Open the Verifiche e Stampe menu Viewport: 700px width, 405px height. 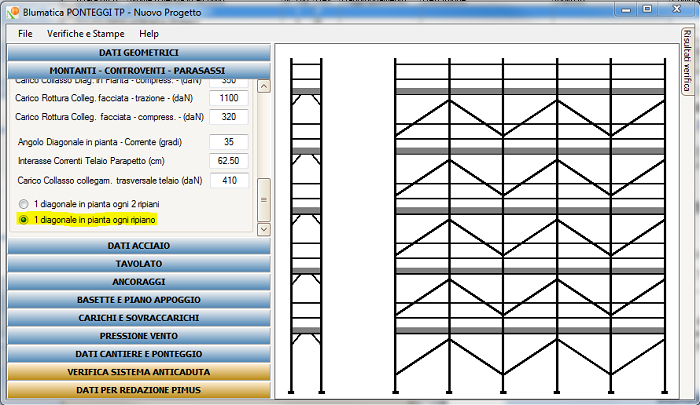[86, 34]
